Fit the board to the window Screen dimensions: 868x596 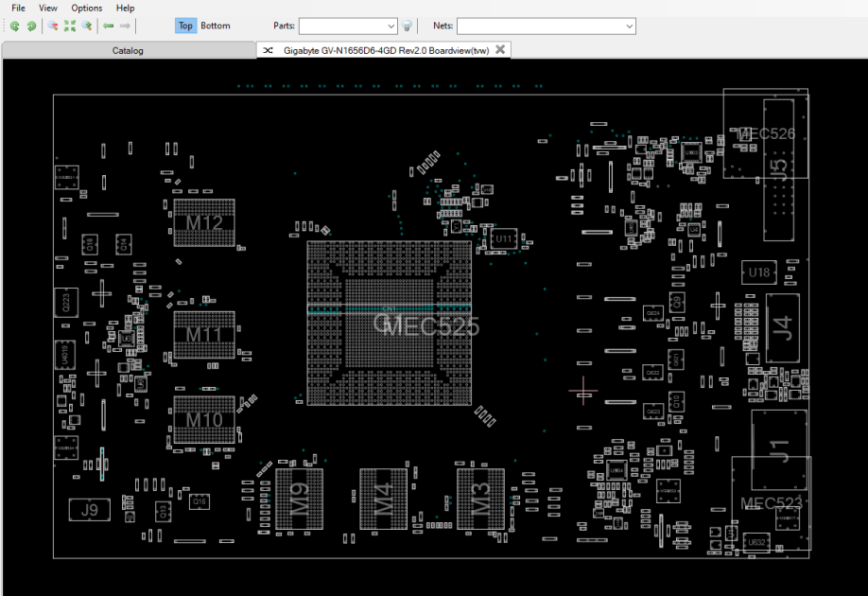pyautogui.click(x=70, y=26)
